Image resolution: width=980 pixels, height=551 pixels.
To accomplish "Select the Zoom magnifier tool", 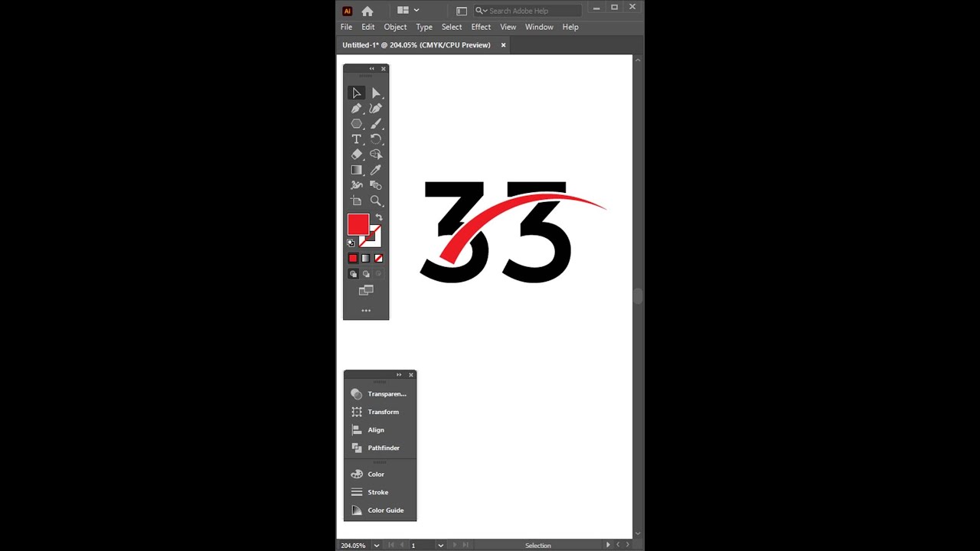I will (x=376, y=201).
